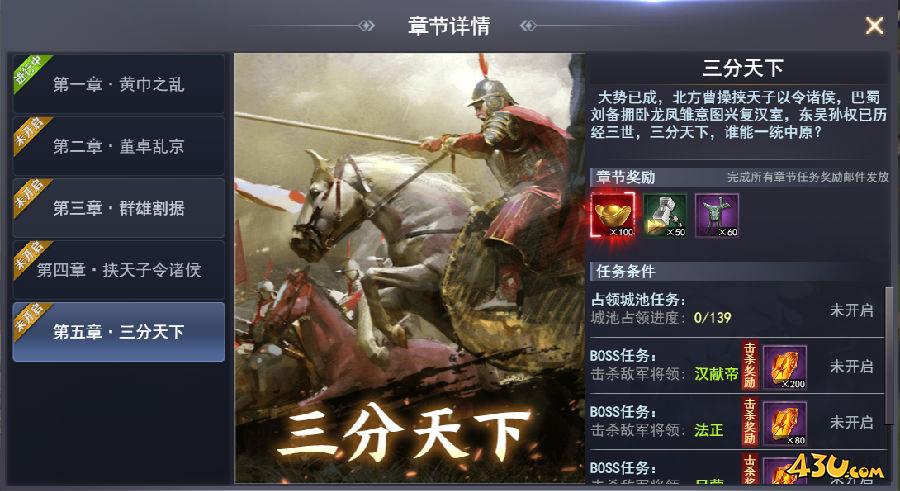The width and height of the screenshot is (900, 491).
Task: Click boss name 法正 in green
Action: (708, 430)
